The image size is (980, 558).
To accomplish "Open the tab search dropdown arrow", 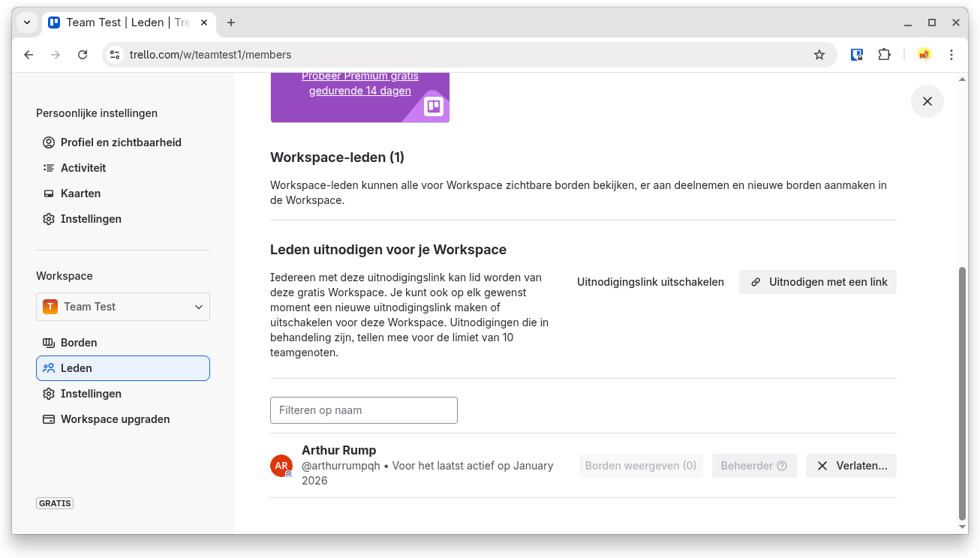I will [x=27, y=22].
